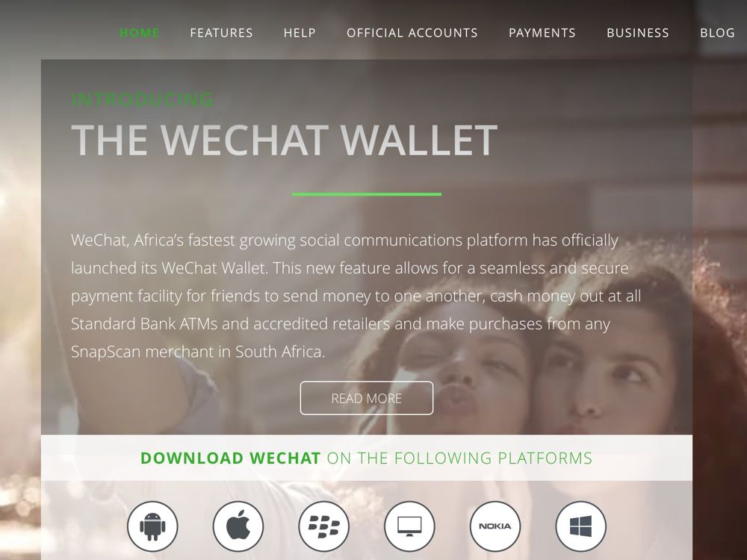Select the Apple iOS download icon
Image resolution: width=747 pixels, height=560 pixels.
[238, 526]
